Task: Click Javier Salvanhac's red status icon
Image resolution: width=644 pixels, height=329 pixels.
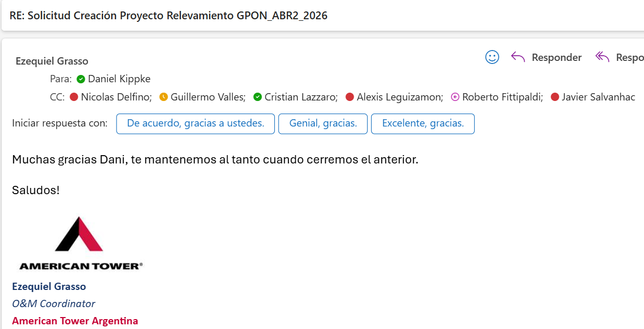Action: click(555, 97)
